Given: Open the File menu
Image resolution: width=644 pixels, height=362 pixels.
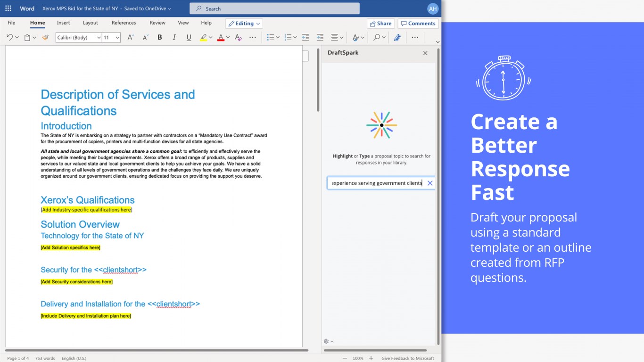Looking at the screenshot, I should tap(11, 23).
